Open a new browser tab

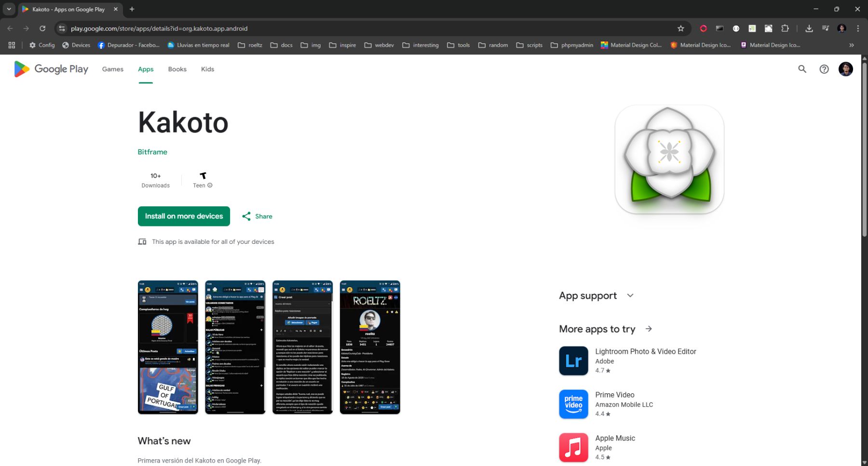click(132, 9)
